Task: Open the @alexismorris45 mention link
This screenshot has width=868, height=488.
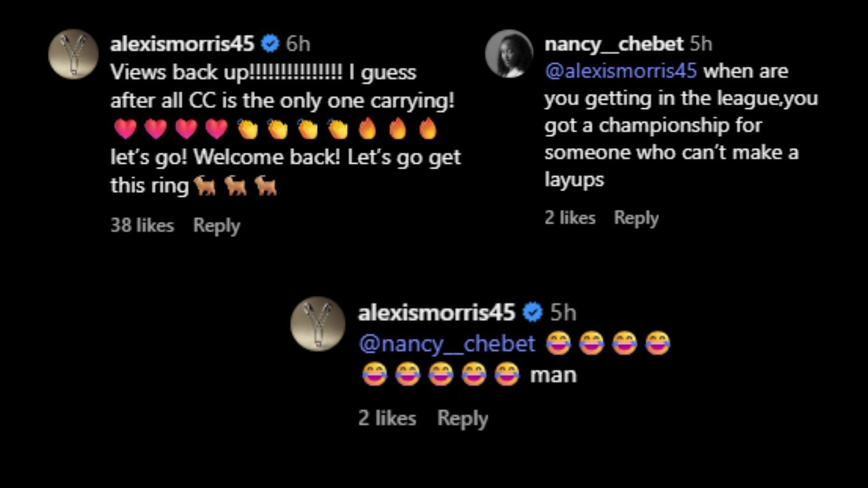Action: (x=621, y=71)
